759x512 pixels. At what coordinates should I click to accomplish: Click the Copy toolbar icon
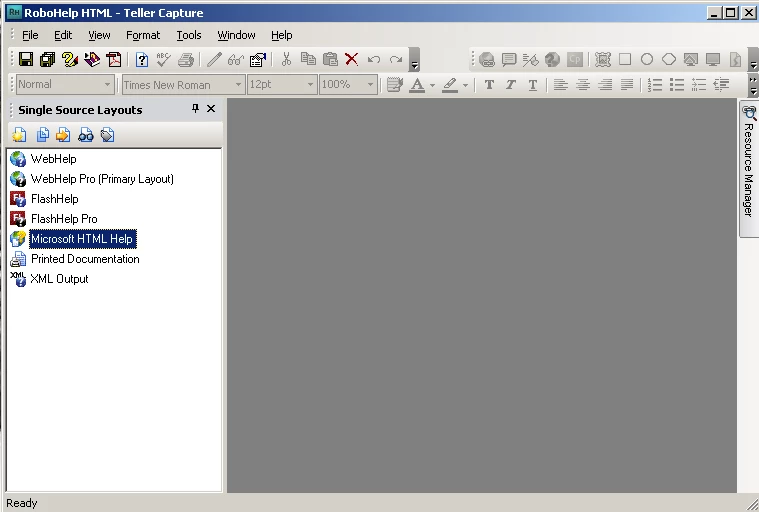point(308,60)
